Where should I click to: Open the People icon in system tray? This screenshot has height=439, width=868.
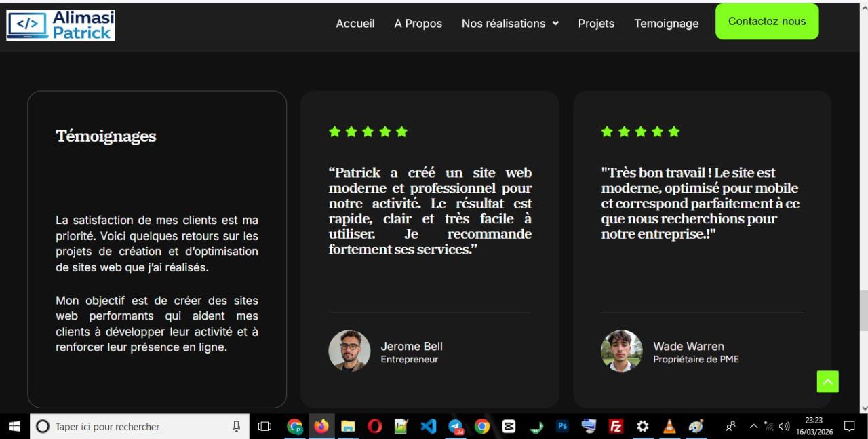click(731, 426)
